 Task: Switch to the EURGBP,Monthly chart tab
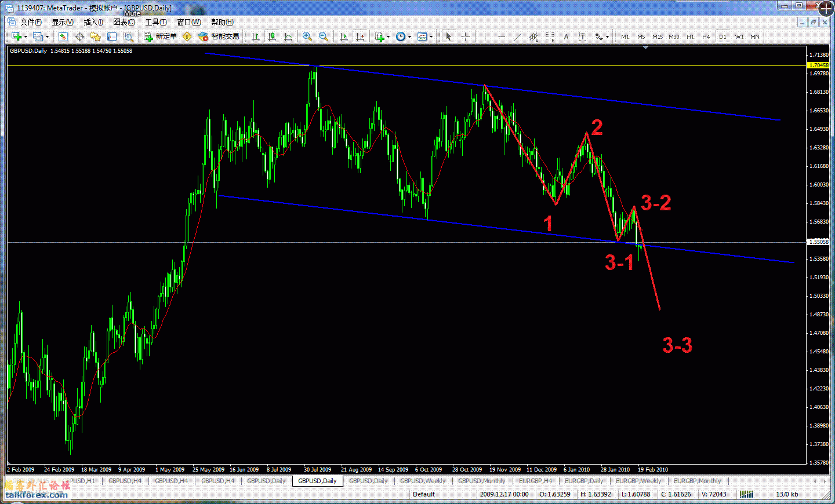[x=698, y=481]
